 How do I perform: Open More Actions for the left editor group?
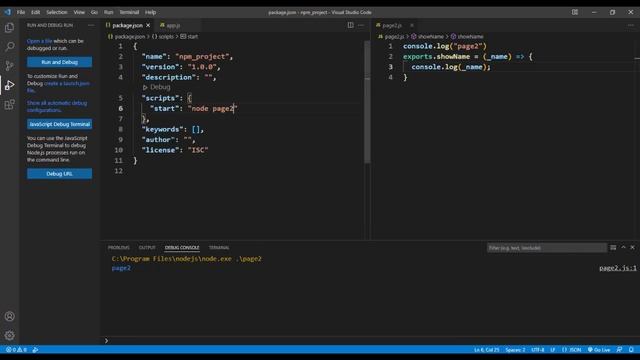[361, 25]
